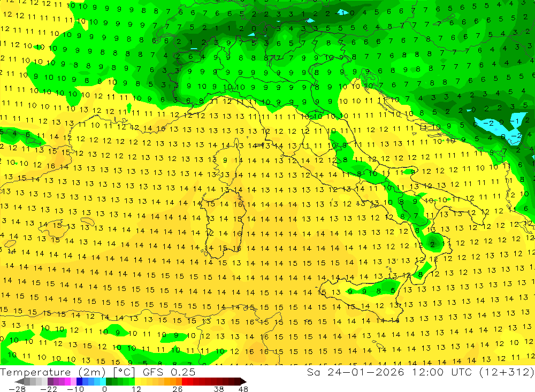The height and width of the screenshot is (392, 535).
Task: Click the '26' legend scale label
Action: pyautogui.click(x=178, y=389)
